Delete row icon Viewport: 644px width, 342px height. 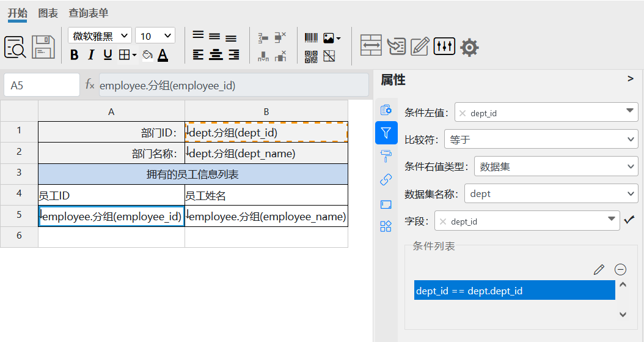coord(280,37)
